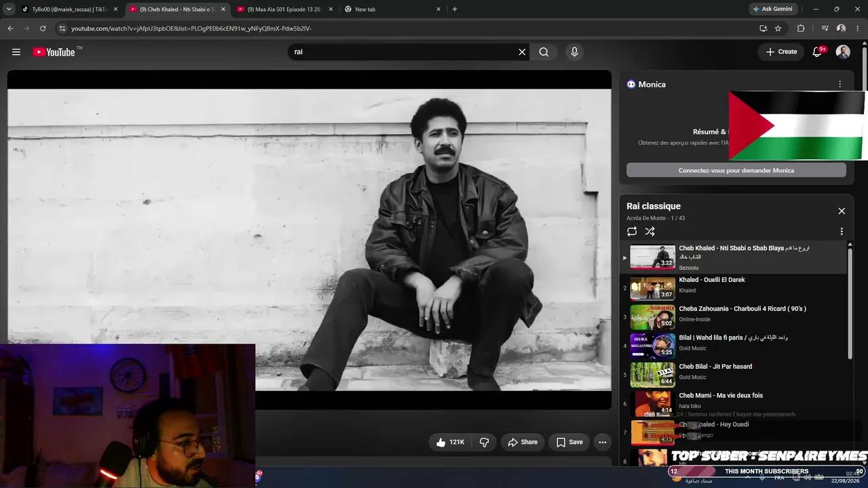The image size is (868, 488).
Task: Switch to the New tab tab
Action: click(392, 9)
